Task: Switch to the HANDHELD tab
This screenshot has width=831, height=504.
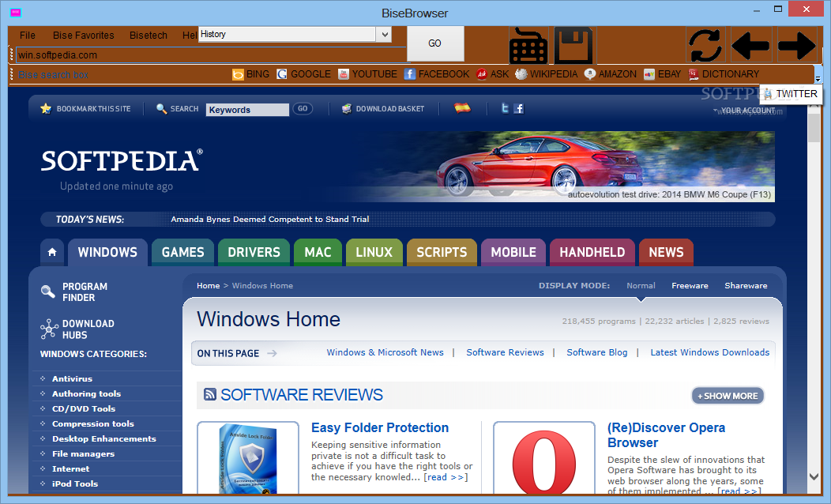Action: (x=592, y=252)
